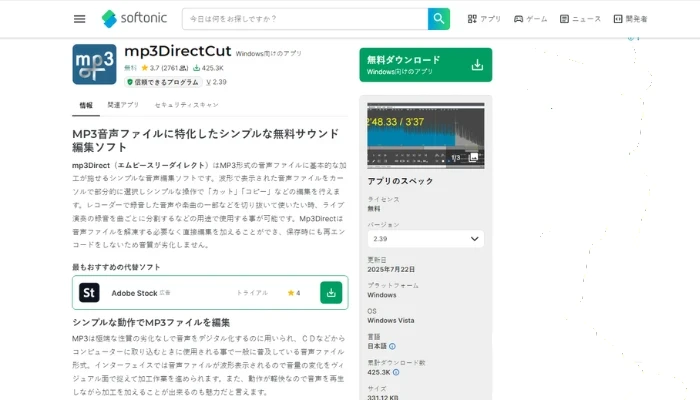Click the 3.7 star rating
Viewport: 700px width, 400px height.
click(x=164, y=68)
